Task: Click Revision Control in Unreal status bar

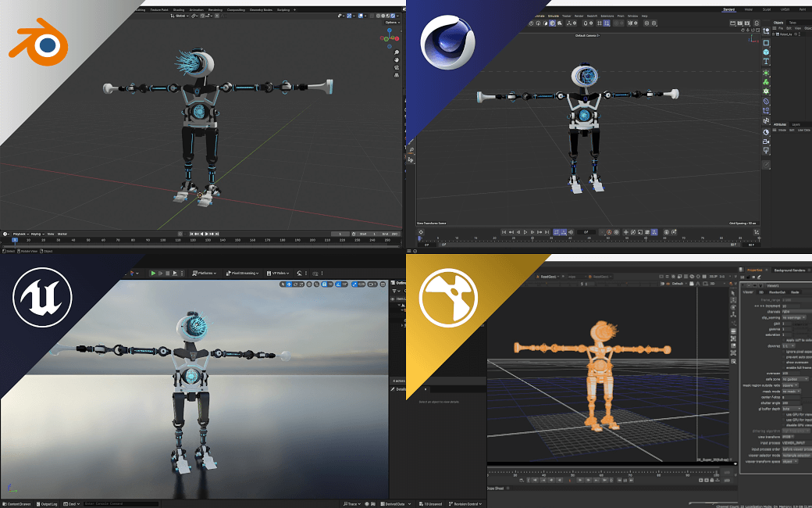Action: (464, 503)
